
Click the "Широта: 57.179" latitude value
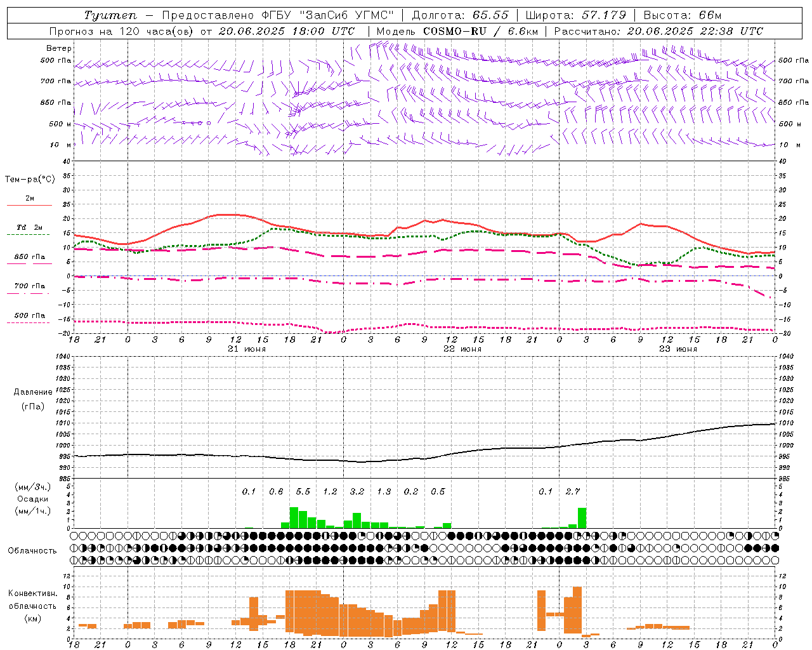pyautogui.click(x=575, y=15)
